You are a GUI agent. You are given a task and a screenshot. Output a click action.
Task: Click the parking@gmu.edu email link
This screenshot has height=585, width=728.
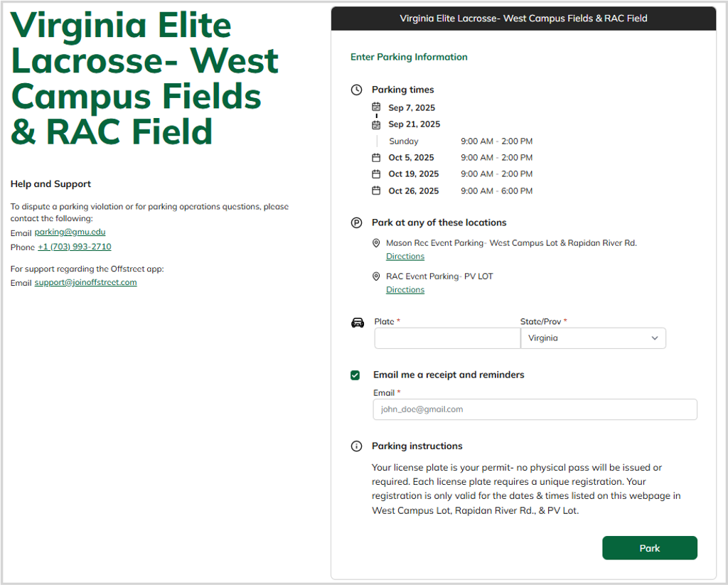70,232
